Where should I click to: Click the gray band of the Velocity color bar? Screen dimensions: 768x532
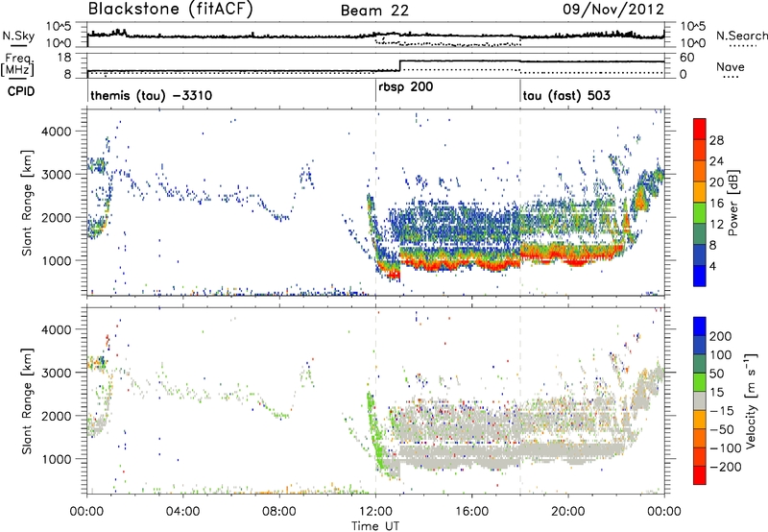tap(700, 401)
